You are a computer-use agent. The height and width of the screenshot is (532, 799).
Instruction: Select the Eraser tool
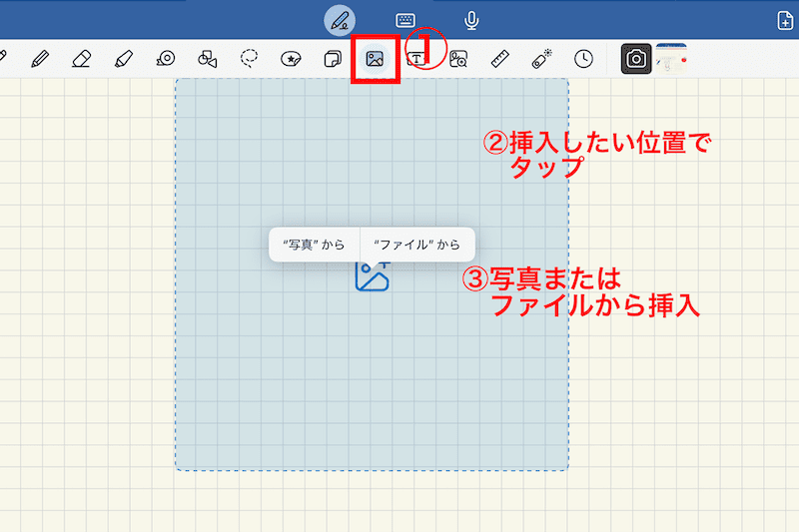pyautogui.click(x=82, y=59)
